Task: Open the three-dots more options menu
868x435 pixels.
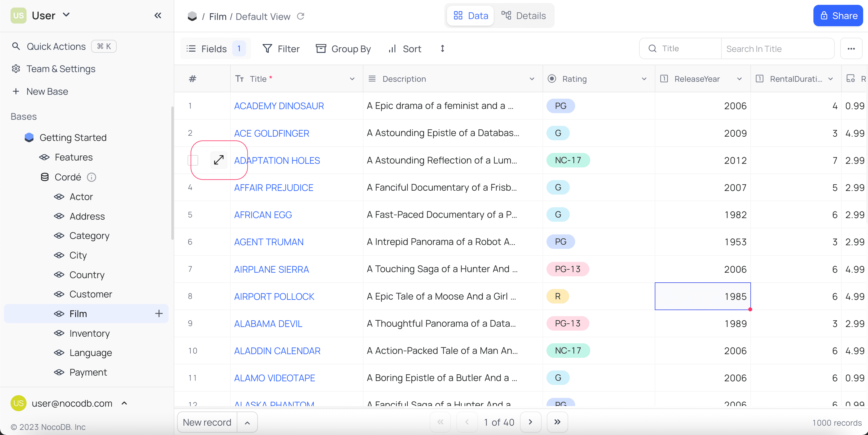Action: coord(851,49)
